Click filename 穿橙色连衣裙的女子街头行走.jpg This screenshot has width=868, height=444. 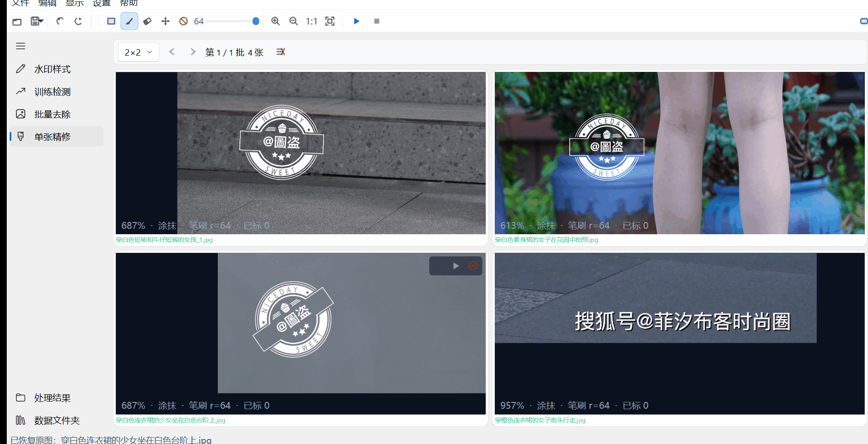tap(540, 420)
